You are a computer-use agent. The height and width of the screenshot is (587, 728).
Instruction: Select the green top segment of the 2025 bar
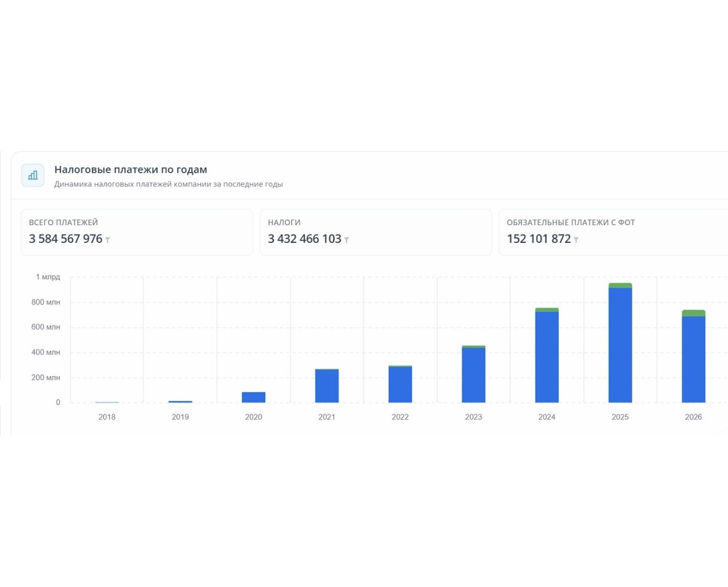pyautogui.click(x=620, y=285)
